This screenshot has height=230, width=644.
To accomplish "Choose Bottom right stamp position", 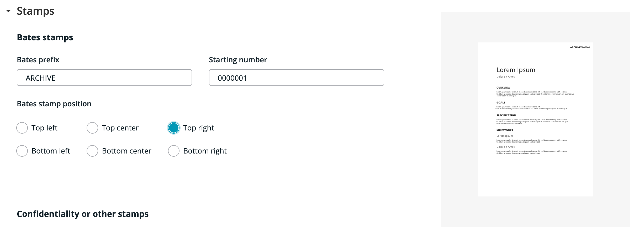I will (x=174, y=151).
